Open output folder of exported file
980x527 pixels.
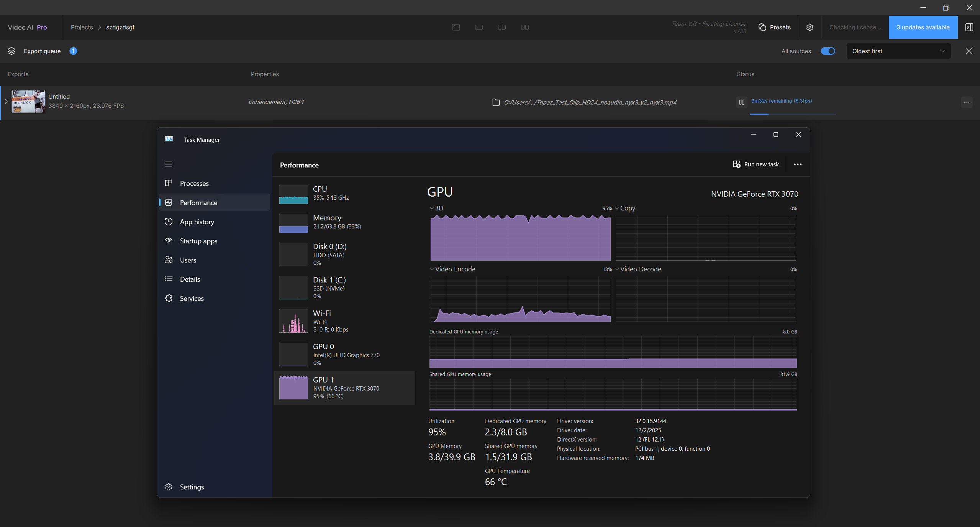(496, 102)
